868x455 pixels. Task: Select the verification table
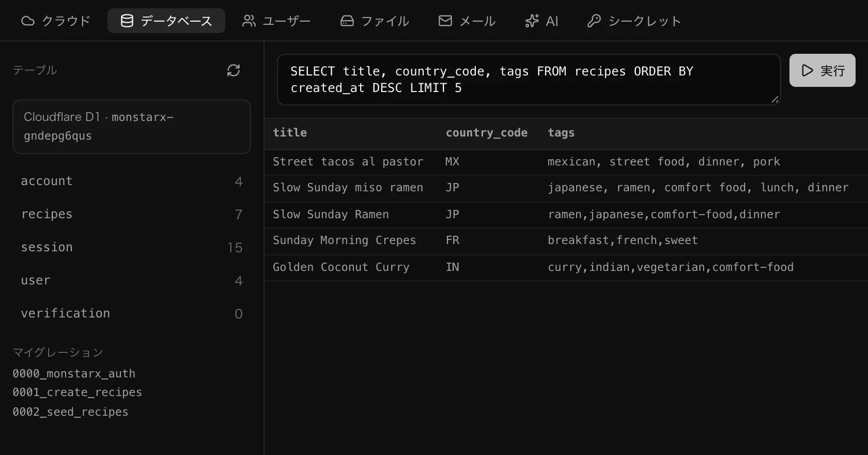click(x=132, y=313)
